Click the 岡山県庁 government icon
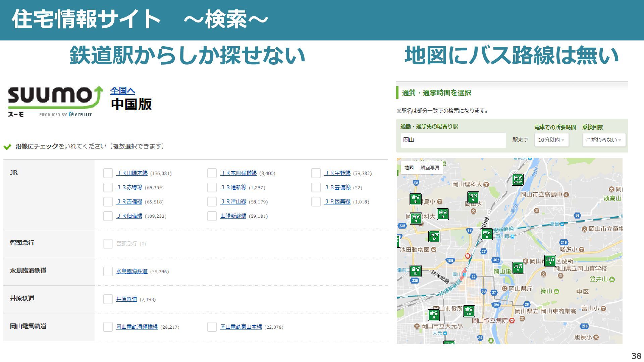This screenshot has width=644, height=362. [x=504, y=288]
